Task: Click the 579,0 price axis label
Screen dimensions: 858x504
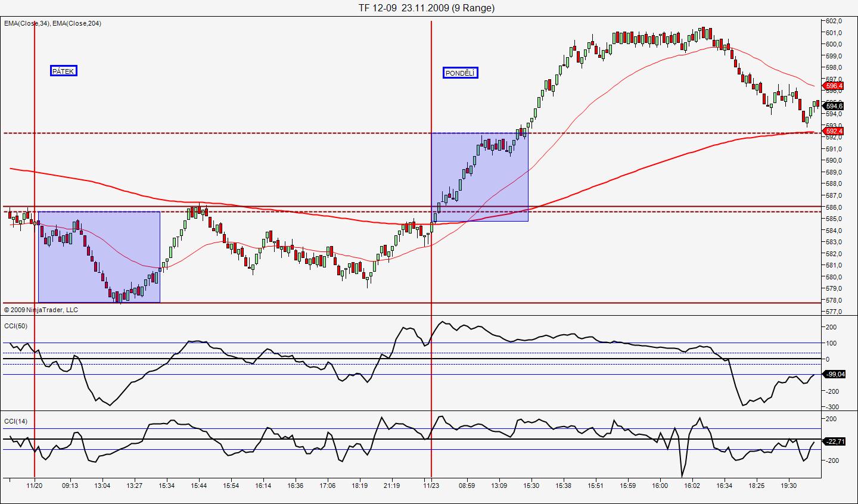Action: click(x=834, y=289)
